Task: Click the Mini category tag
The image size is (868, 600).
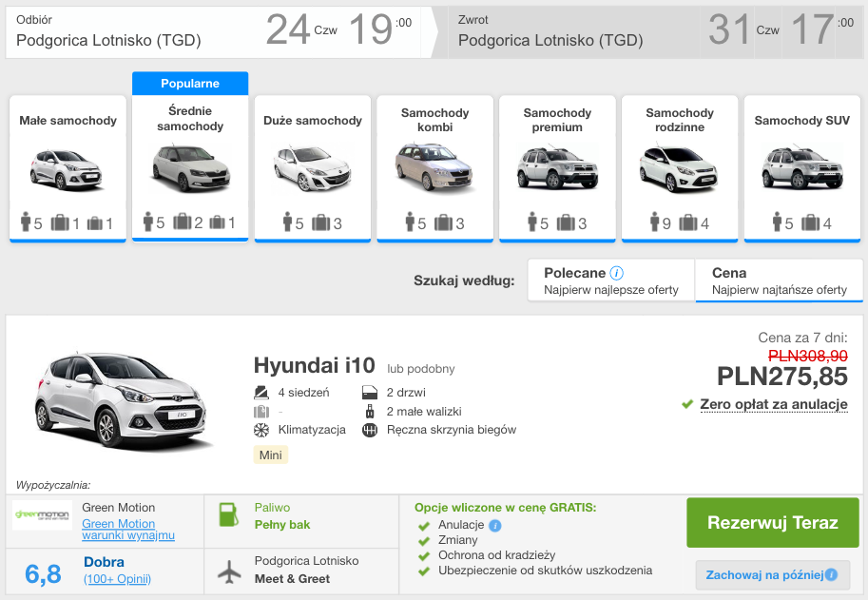Action: 271,455
